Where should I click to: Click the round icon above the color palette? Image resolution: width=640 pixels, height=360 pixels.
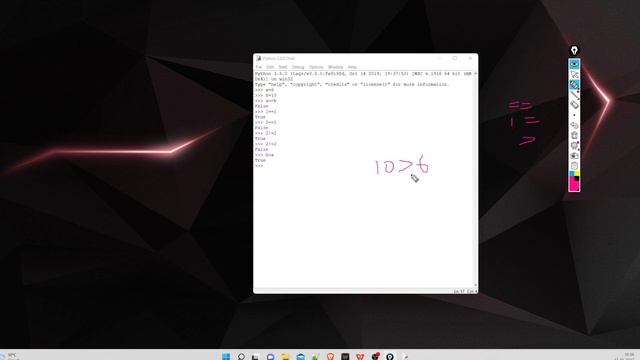[x=574, y=166]
